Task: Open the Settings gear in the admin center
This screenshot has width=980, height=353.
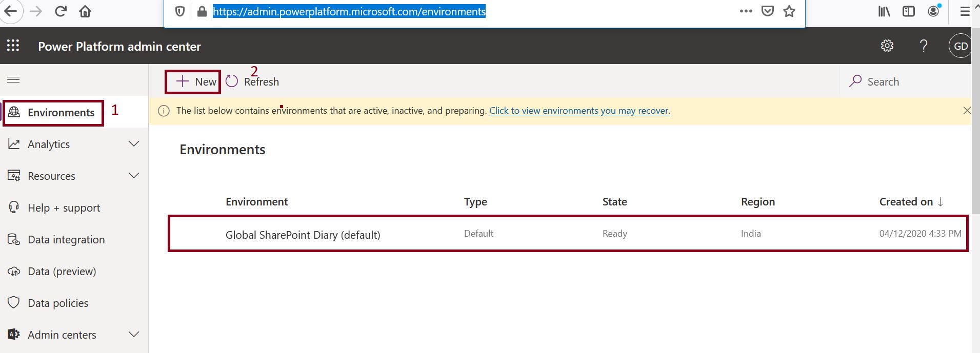Action: coord(888,46)
